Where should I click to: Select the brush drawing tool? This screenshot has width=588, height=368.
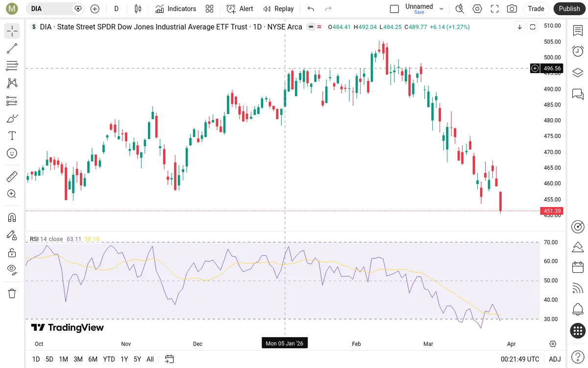pos(12,118)
